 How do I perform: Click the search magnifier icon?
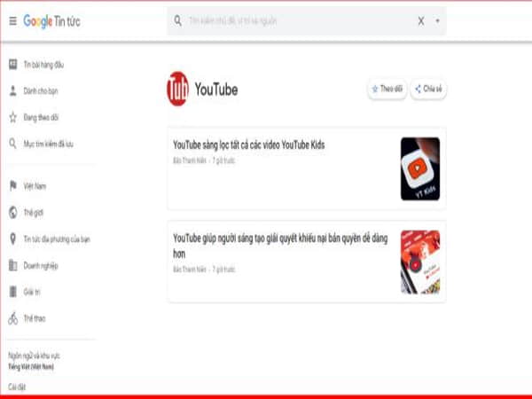click(178, 21)
